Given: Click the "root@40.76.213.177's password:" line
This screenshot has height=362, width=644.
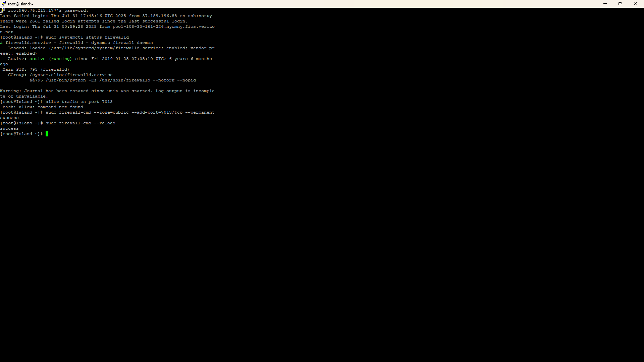Looking at the screenshot, I should point(48,10).
